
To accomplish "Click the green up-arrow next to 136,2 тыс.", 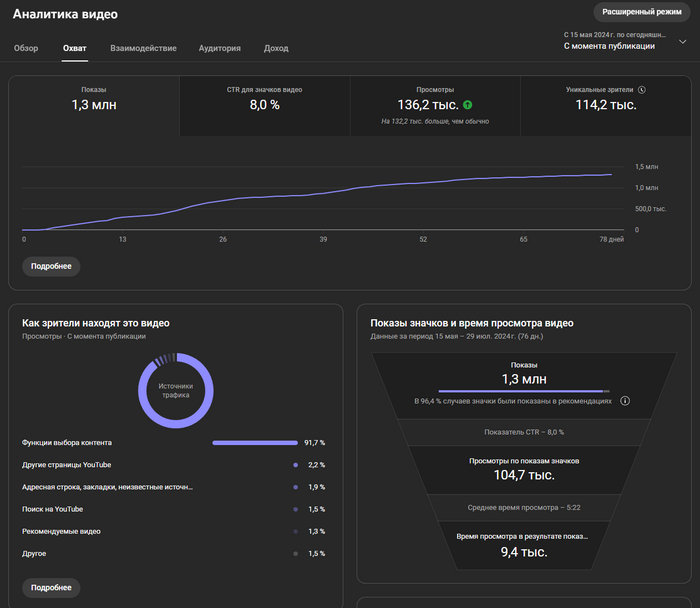I will (x=468, y=104).
